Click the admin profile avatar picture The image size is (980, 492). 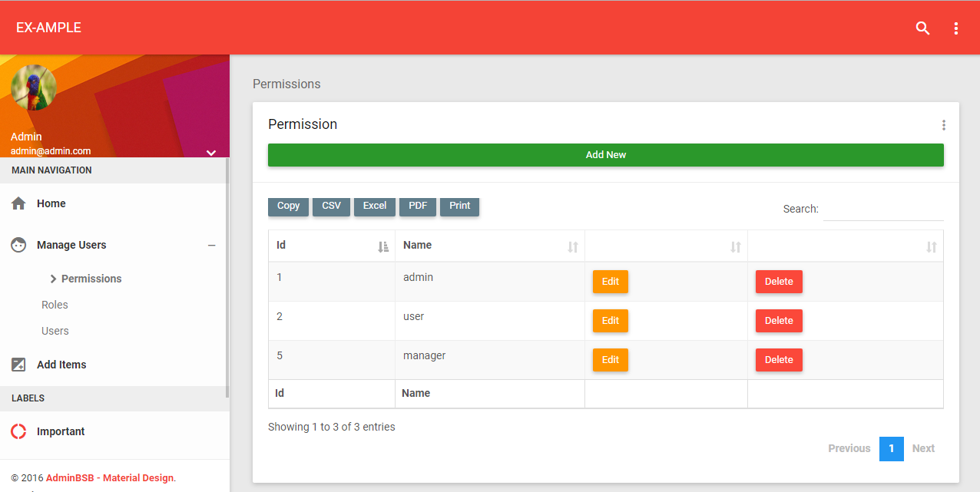click(34, 88)
